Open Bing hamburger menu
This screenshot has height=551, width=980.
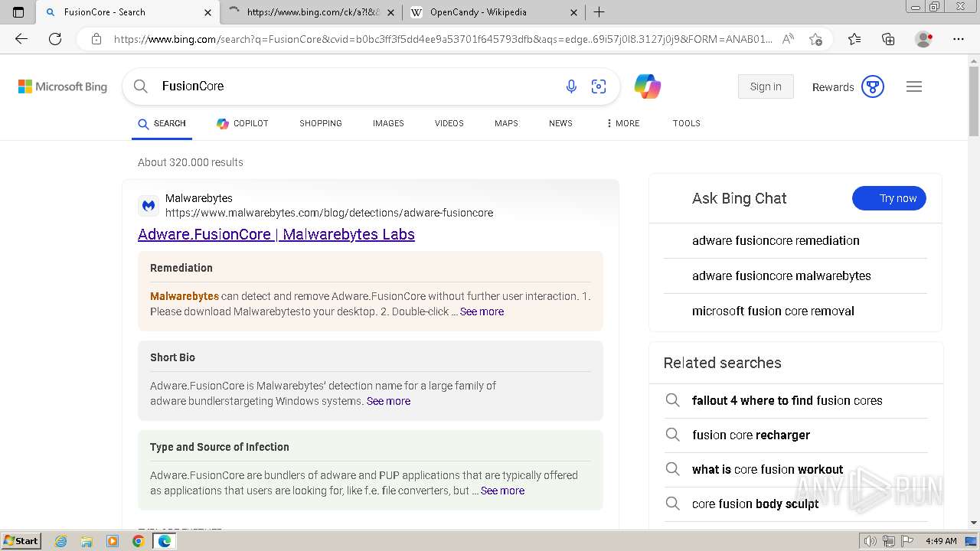pyautogui.click(x=914, y=86)
